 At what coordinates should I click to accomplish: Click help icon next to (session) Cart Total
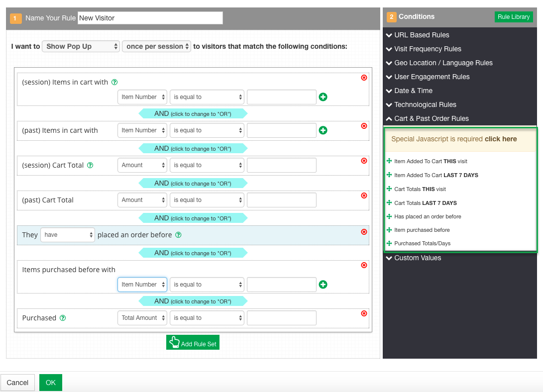tap(90, 165)
